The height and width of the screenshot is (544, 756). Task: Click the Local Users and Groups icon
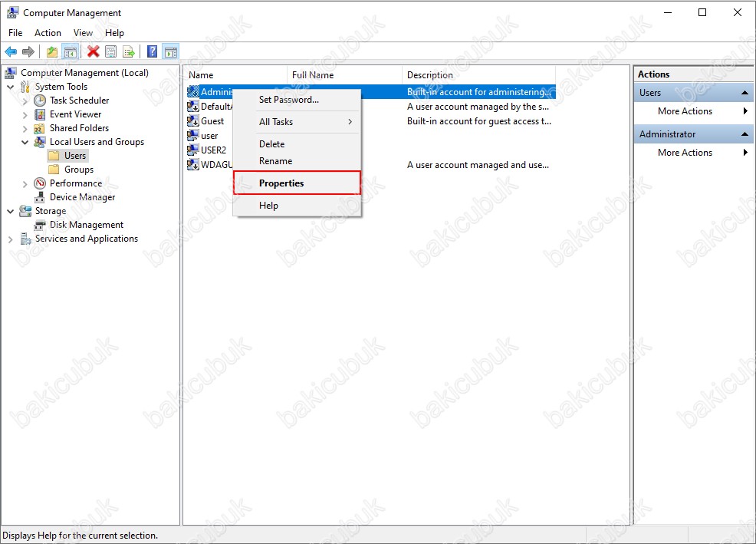tap(40, 142)
